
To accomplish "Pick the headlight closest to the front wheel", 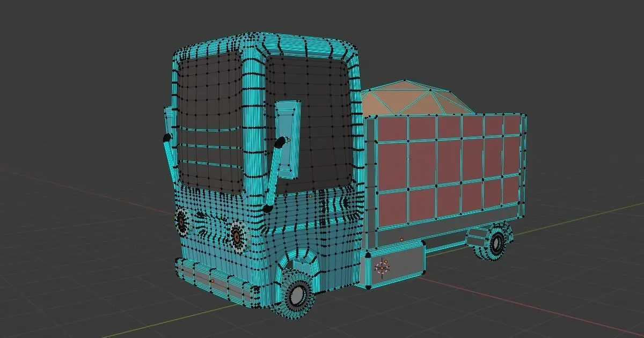I will click(x=237, y=236).
